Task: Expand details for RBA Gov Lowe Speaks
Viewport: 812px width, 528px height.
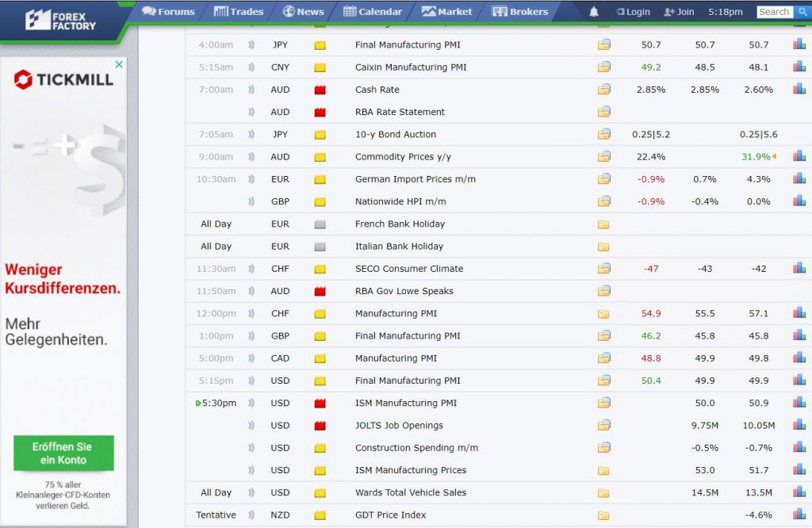Action: click(x=604, y=291)
